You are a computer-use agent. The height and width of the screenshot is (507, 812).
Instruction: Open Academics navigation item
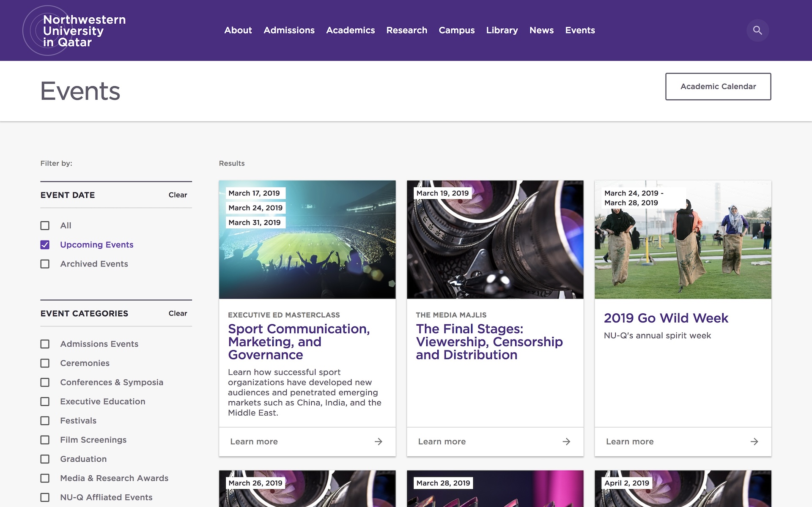[x=350, y=30]
